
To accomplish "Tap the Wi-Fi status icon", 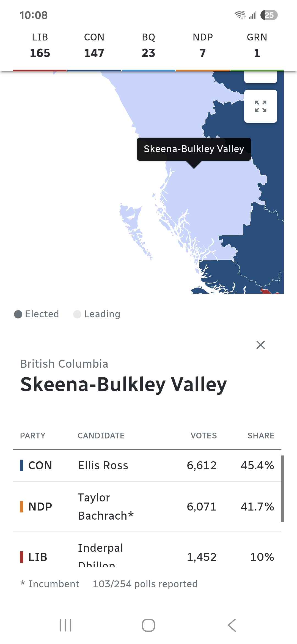I will pos(240,15).
